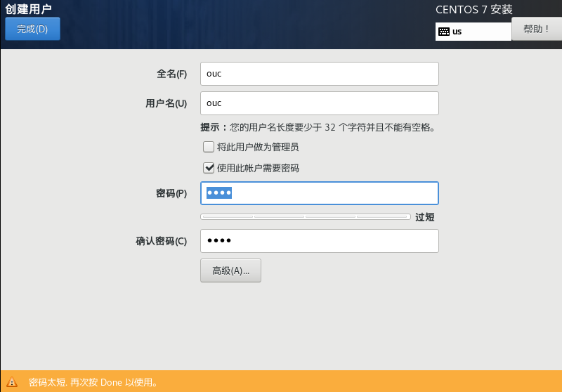Click the password strength bar
The height and width of the screenshot is (392, 562).
[306, 217]
